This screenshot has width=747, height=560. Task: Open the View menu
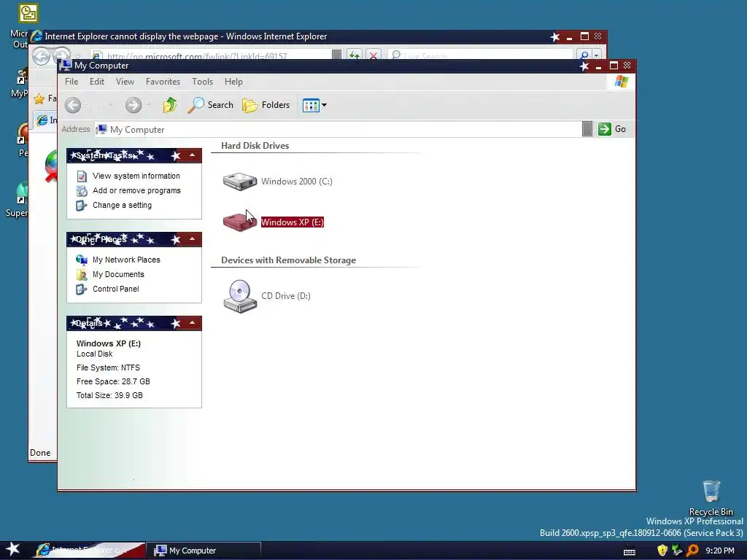tap(125, 82)
